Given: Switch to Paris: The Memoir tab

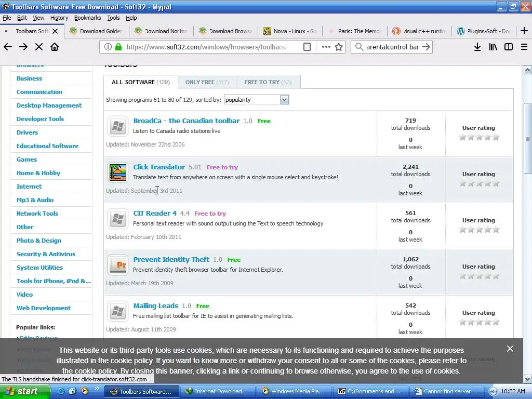Looking at the screenshot, I should (355, 31).
